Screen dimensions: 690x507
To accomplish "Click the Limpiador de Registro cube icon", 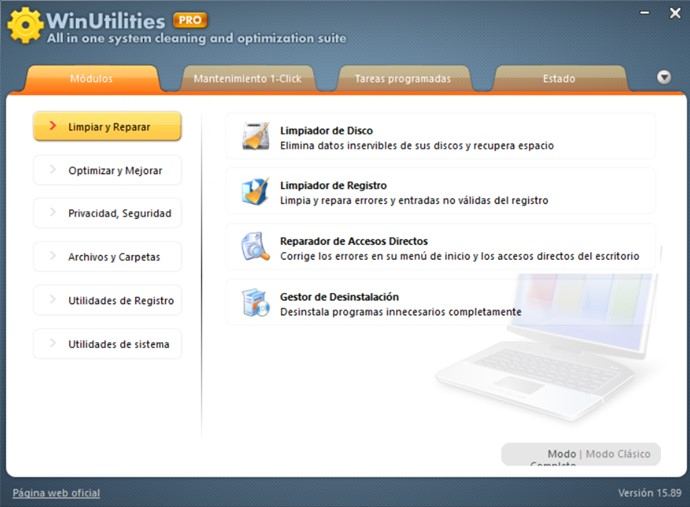I will (256, 192).
